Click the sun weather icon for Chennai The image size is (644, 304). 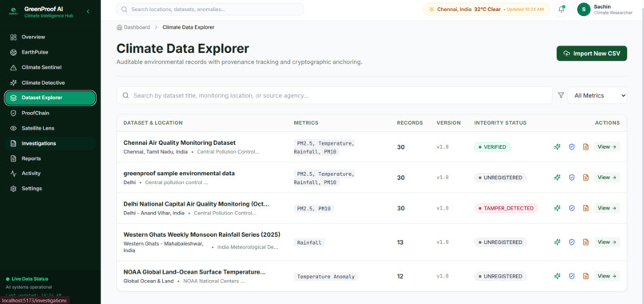coord(431,10)
